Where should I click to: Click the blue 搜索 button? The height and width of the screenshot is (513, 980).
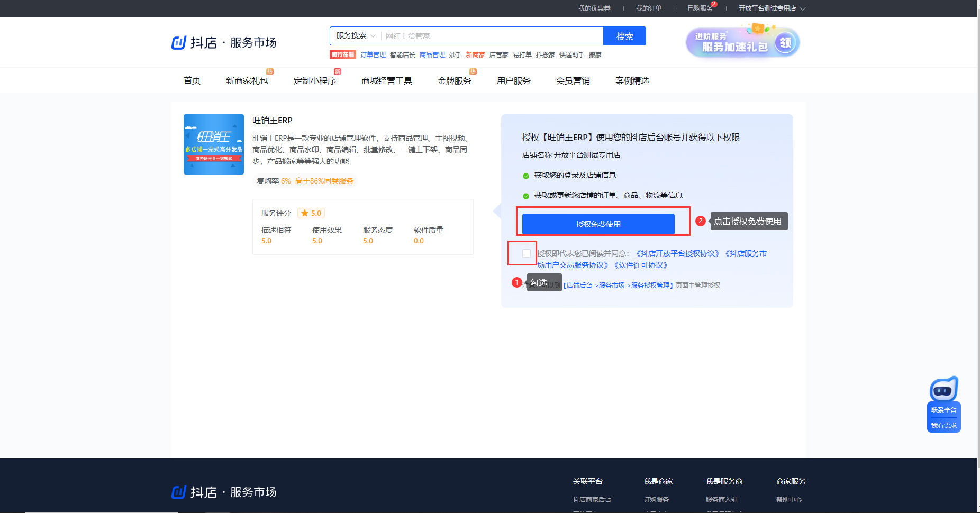coord(624,36)
